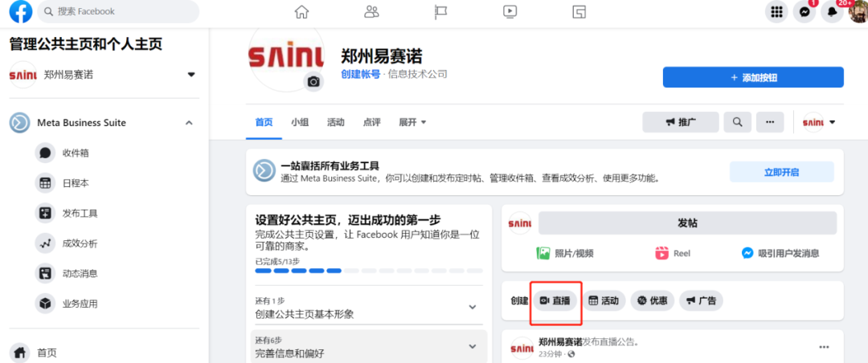868x363 pixels.
Task: Click the 创建帐号 link under page name
Action: [361, 74]
